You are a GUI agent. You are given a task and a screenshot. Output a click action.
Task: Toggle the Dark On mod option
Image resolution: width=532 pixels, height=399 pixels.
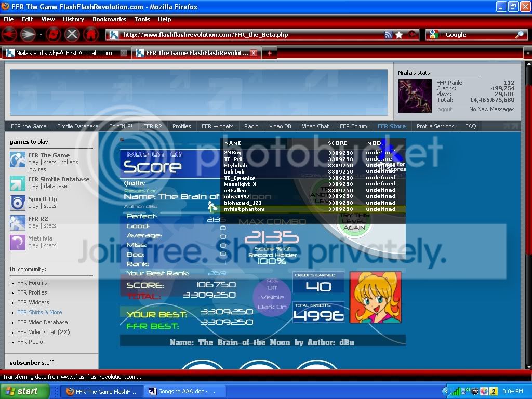pyautogui.click(x=272, y=307)
